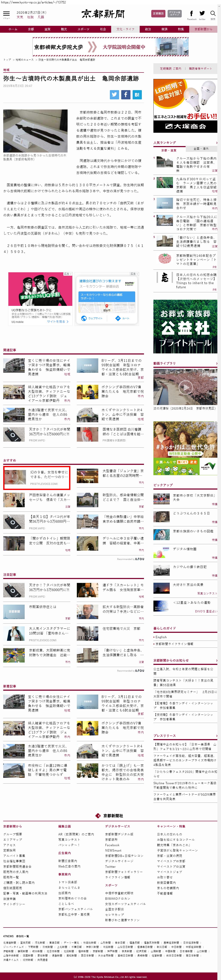Click the Twitter icon in header
This screenshot has width=221, height=980.
click(202, 14)
